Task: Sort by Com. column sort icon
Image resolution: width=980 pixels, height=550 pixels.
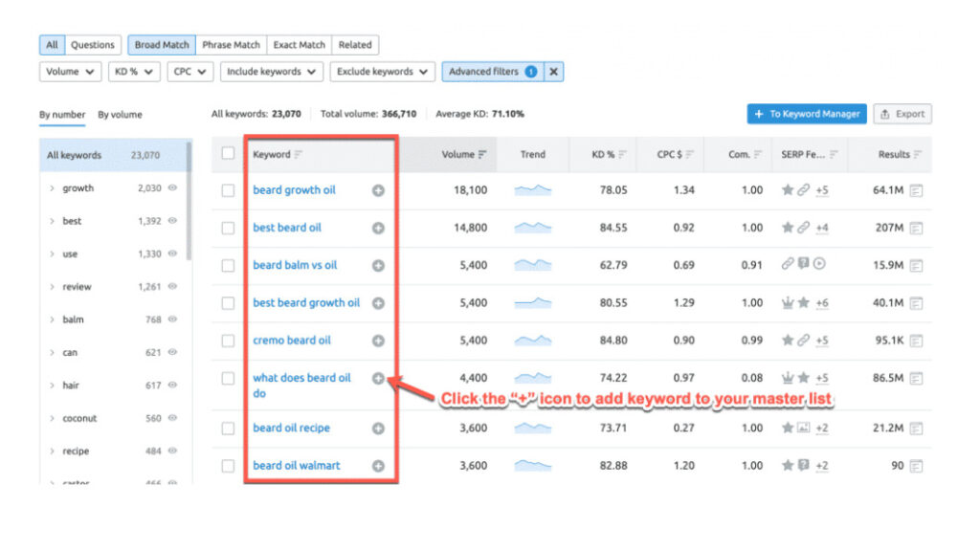Action: pyautogui.click(x=758, y=154)
